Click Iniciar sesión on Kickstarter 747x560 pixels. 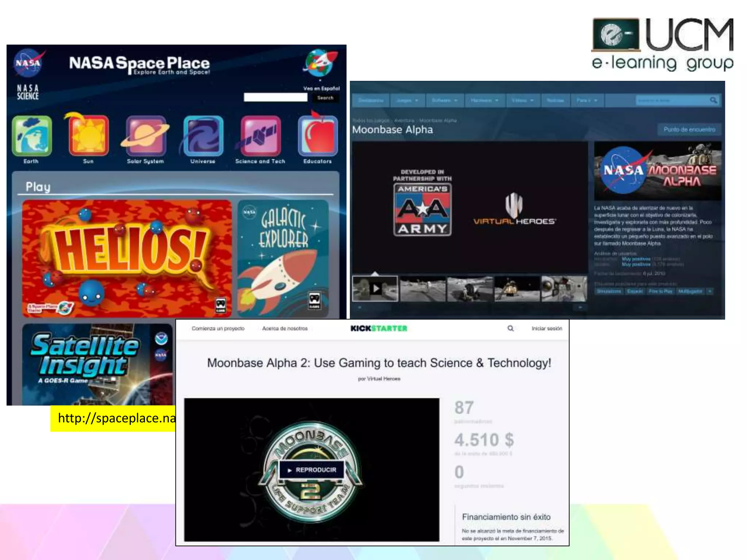click(x=547, y=328)
